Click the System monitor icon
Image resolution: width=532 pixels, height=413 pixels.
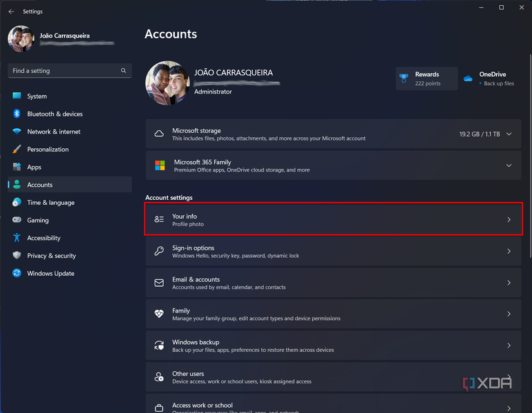(17, 95)
